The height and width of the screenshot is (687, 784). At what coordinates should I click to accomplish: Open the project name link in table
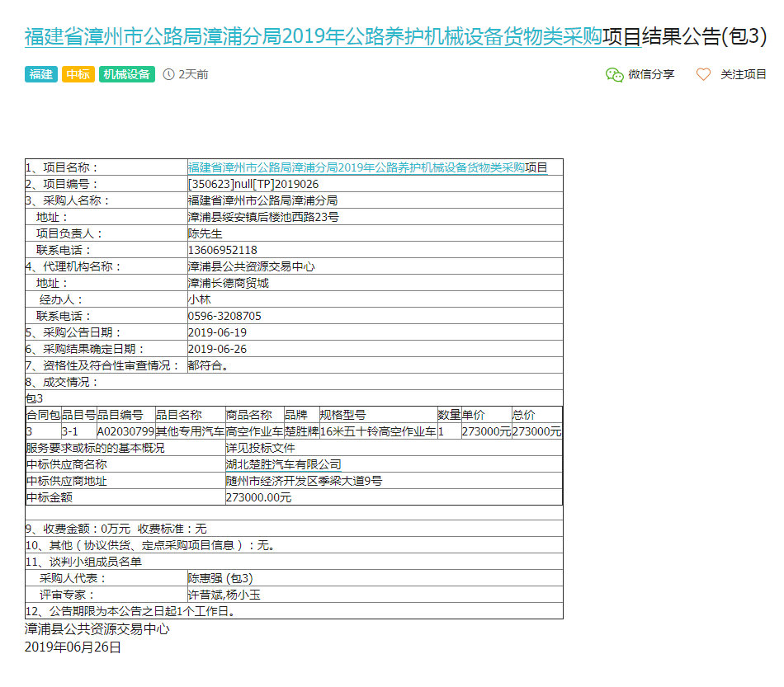pos(356,167)
